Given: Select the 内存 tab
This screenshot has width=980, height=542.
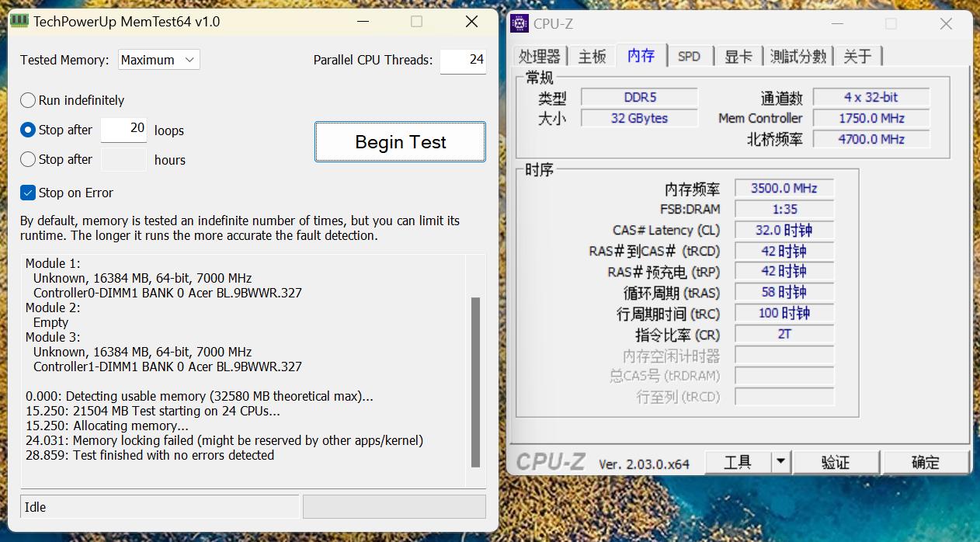Looking at the screenshot, I should 643,56.
